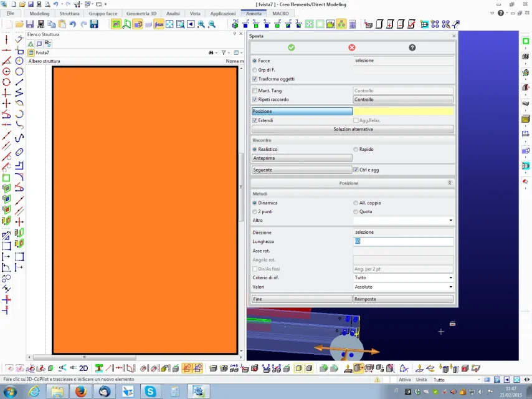The width and height of the screenshot is (532, 399).
Task: Open Skype from the taskbar
Action: (150, 392)
